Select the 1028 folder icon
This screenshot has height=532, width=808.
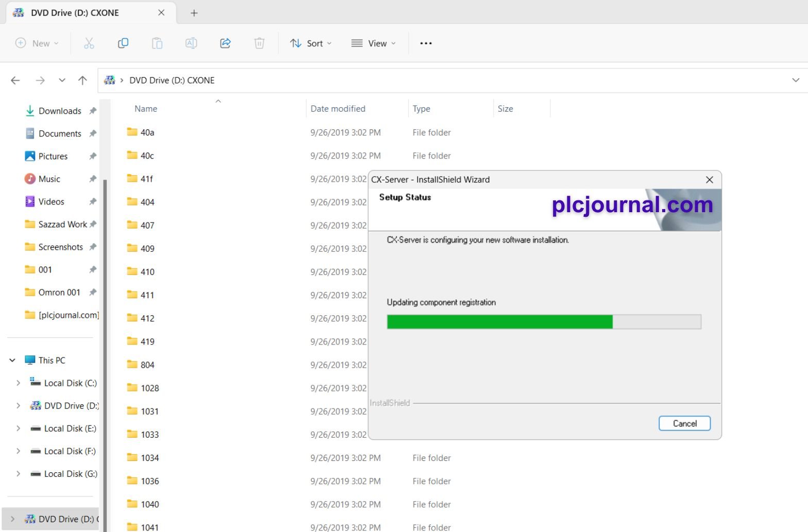coord(132,388)
